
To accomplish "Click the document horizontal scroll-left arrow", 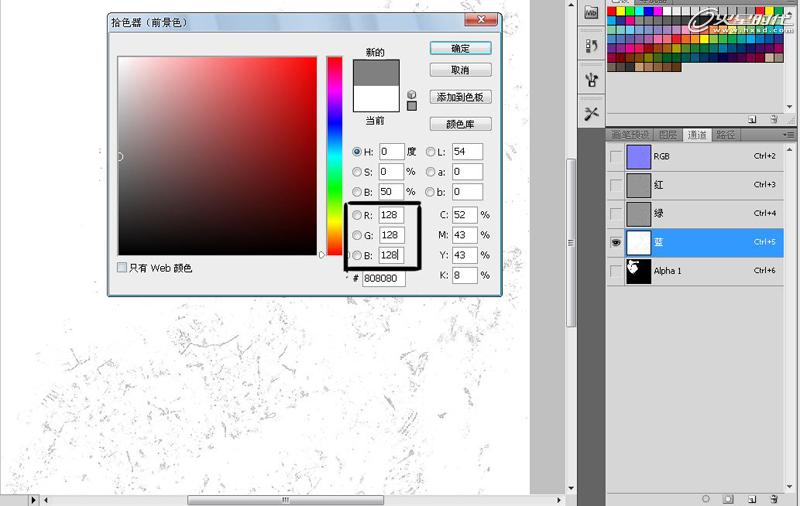I will (x=46, y=500).
